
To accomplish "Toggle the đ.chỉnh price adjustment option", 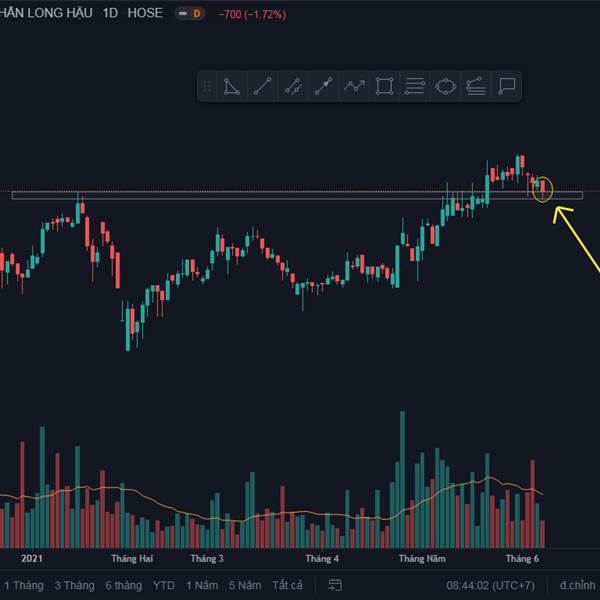I will coord(577,585).
